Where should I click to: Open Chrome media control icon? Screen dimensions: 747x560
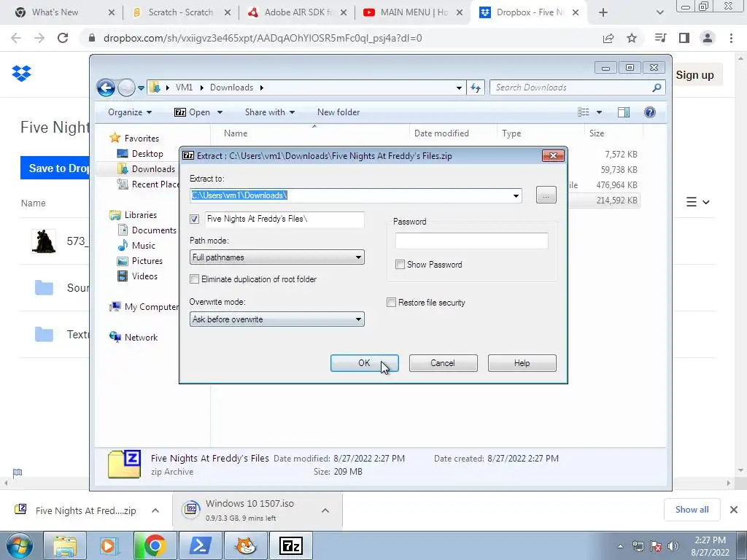pyautogui.click(x=660, y=38)
